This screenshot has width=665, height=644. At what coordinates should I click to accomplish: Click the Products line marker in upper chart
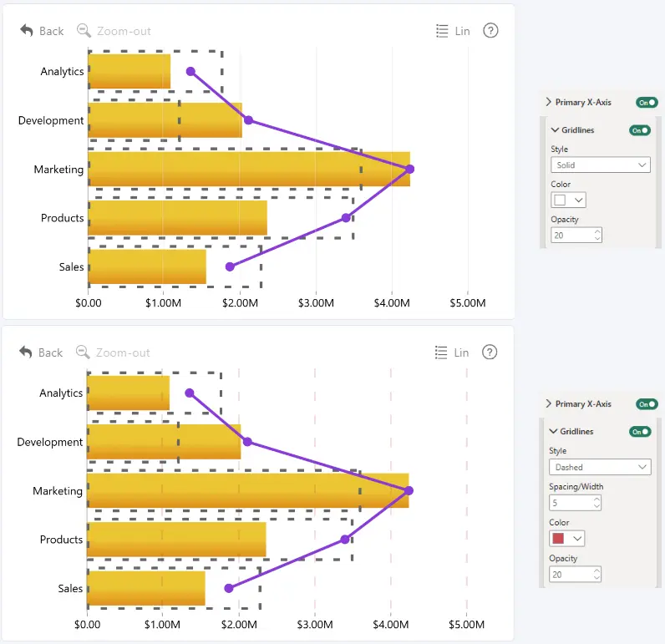point(346,218)
